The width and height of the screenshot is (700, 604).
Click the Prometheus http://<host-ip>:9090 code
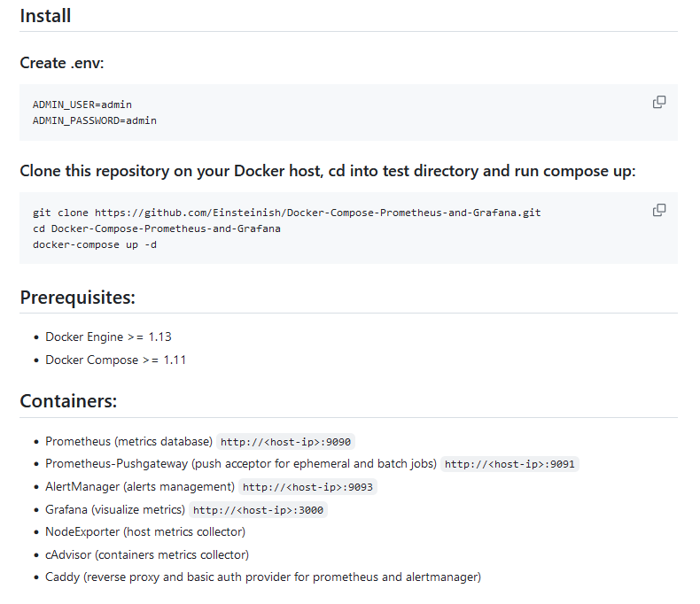pyautogui.click(x=285, y=442)
